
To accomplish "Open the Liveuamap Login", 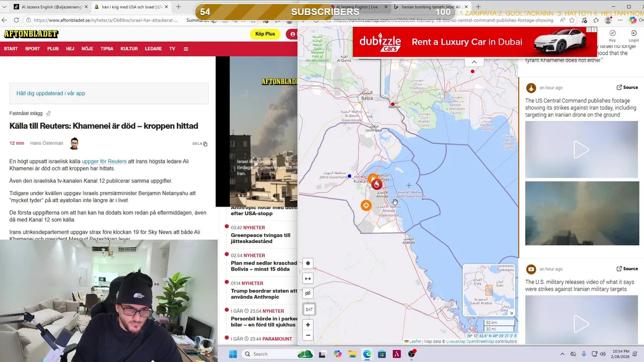I will tap(633, 36).
